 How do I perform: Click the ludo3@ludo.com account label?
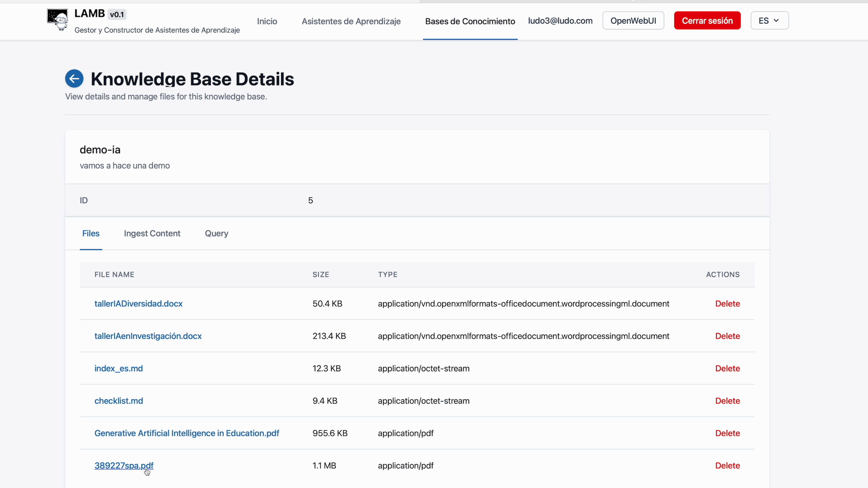tap(560, 21)
